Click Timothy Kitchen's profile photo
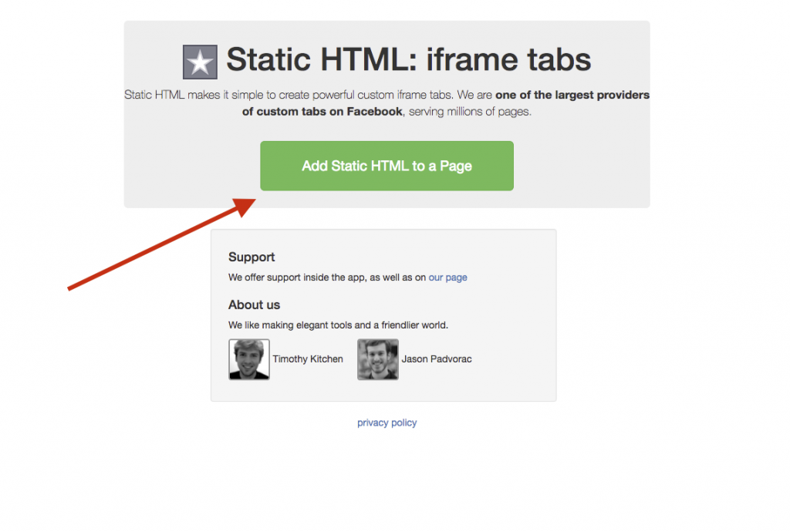This screenshot has width=790, height=532. [249, 359]
